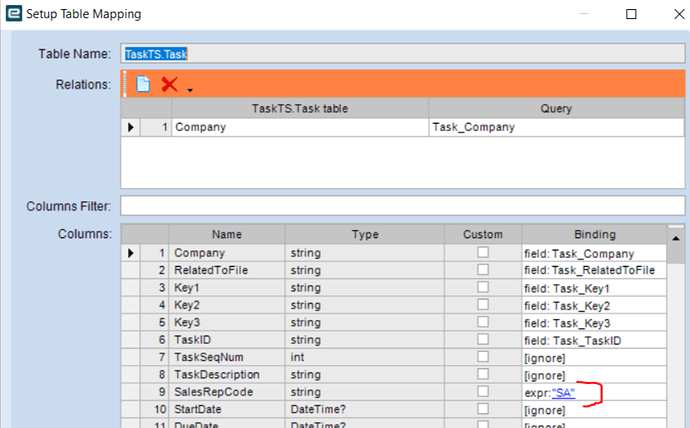The height and width of the screenshot is (428, 690).
Task: Select the Key3 name cell
Action: click(227, 322)
